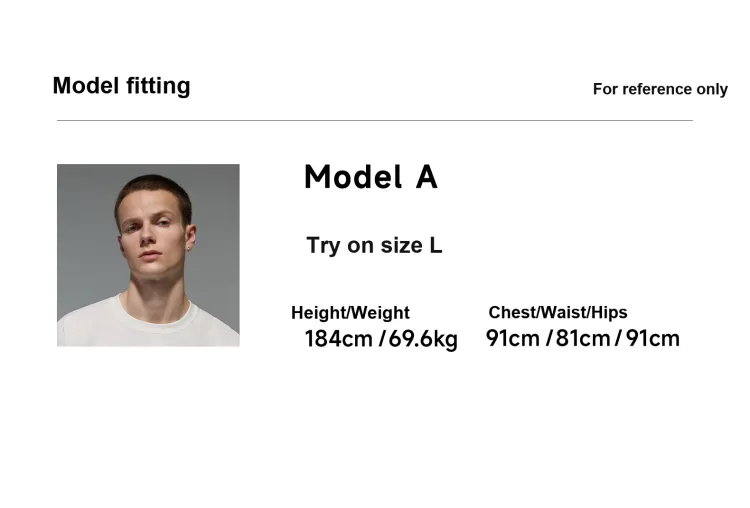
Task: Select the Model A title text
Action: (x=371, y=177)
